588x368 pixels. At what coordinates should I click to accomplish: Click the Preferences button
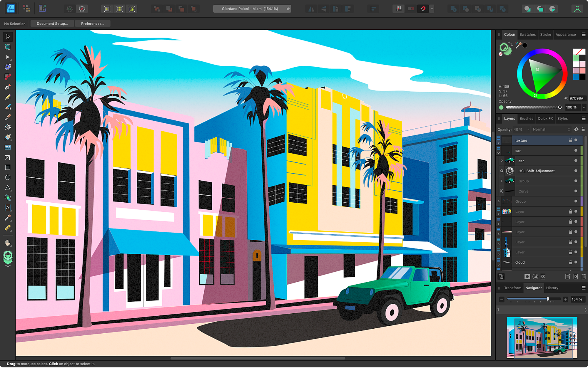[x=92, y=24]
